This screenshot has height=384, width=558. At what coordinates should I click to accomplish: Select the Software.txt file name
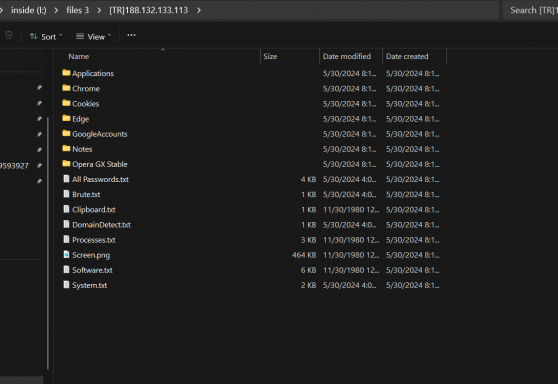point(92,270)
